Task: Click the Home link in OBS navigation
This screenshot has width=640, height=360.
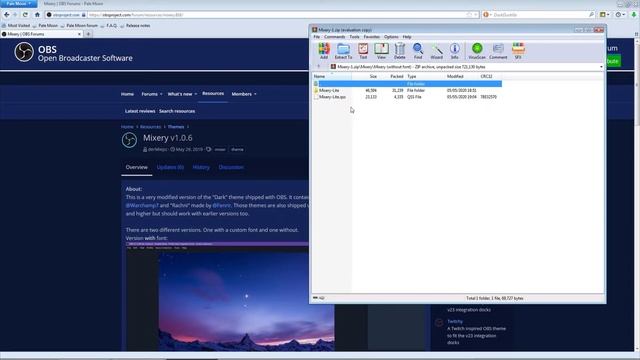Action: (127, 94)
